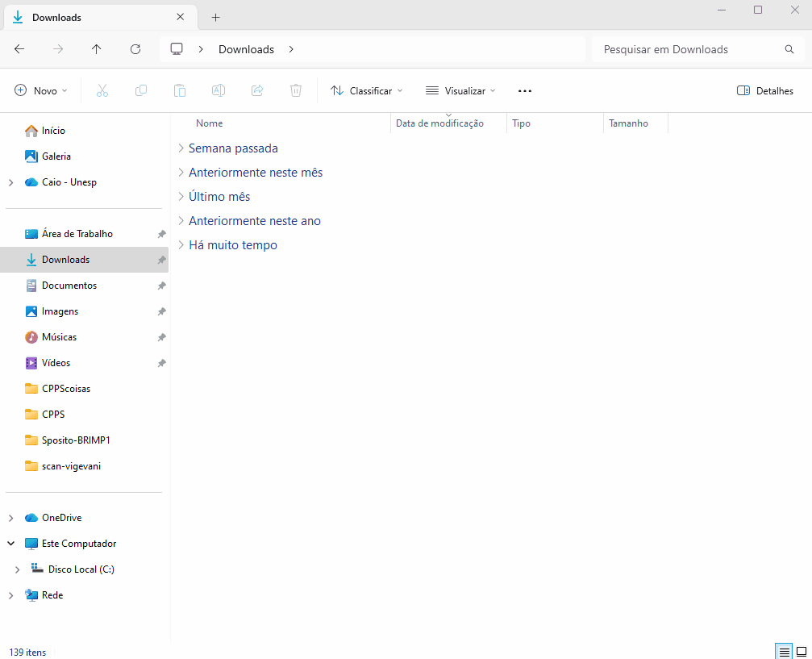Image resolution: width=812 pixels, height=659 pixels.
Task: Go up one folder level
Action: [96, 49]
